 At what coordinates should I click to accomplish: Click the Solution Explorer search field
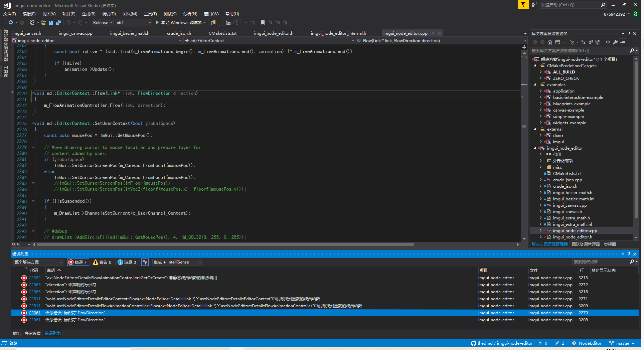tap(580, 51)
